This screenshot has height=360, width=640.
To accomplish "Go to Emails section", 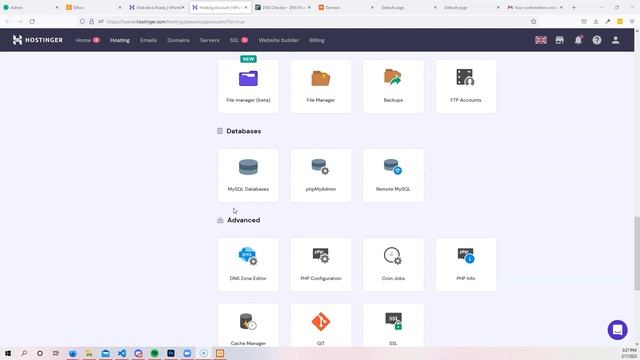I will (x=148, y=40).
